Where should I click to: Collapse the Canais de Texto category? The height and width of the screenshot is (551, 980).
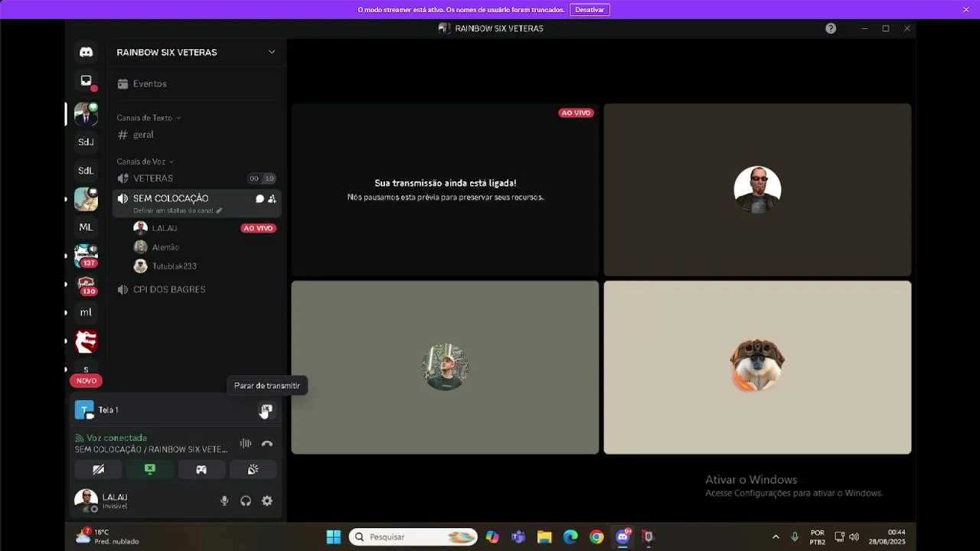(x=149, y=118)
